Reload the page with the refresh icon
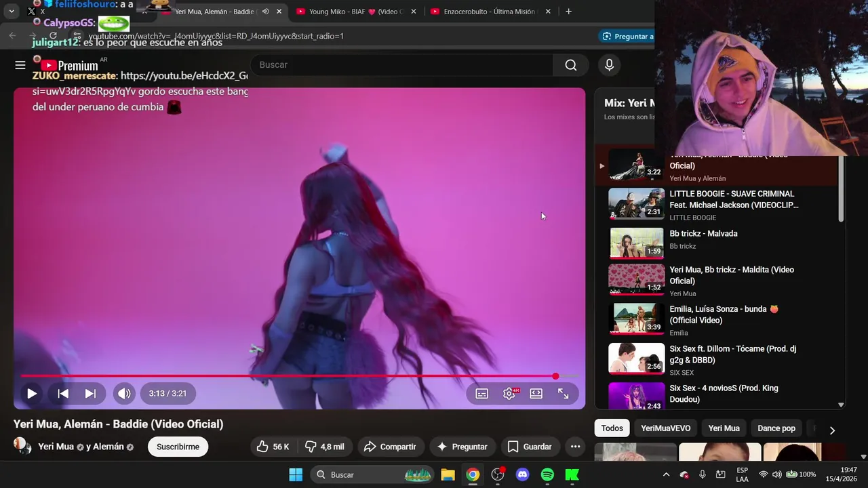This screenshot has height=488, width=868. click(53, 36)
